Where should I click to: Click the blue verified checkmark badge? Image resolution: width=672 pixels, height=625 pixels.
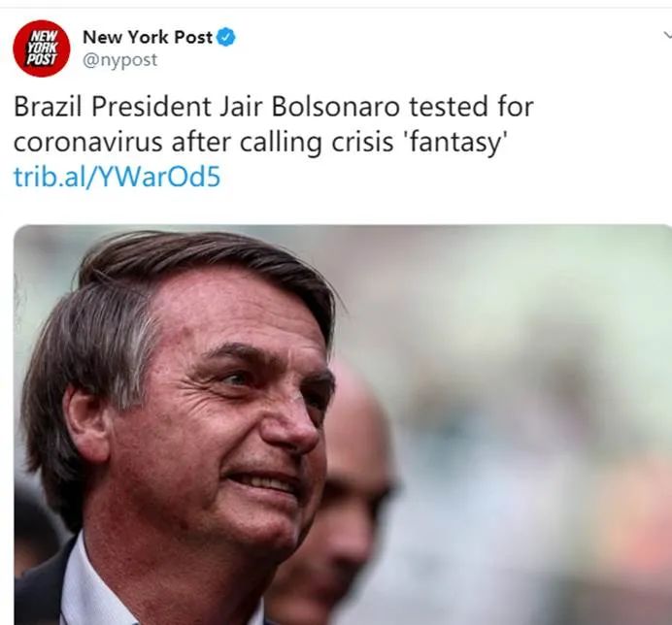pyautogui.click(x=226, y=37)
